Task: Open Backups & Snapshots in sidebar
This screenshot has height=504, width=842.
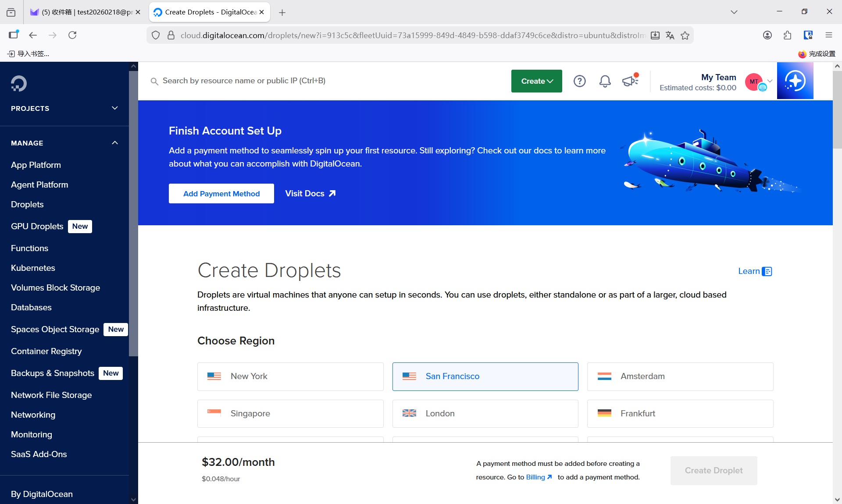Action: coord(53,373)
